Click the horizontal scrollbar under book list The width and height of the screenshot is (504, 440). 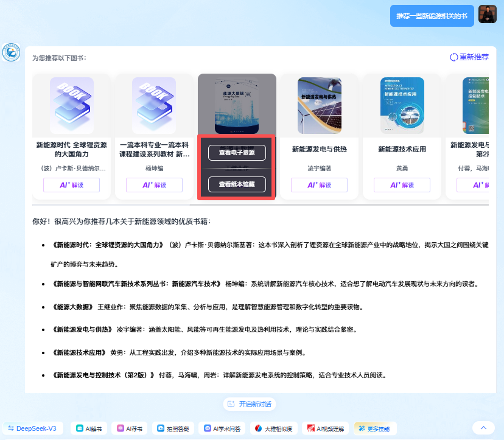pyautogui.click(x=243, y=204)
